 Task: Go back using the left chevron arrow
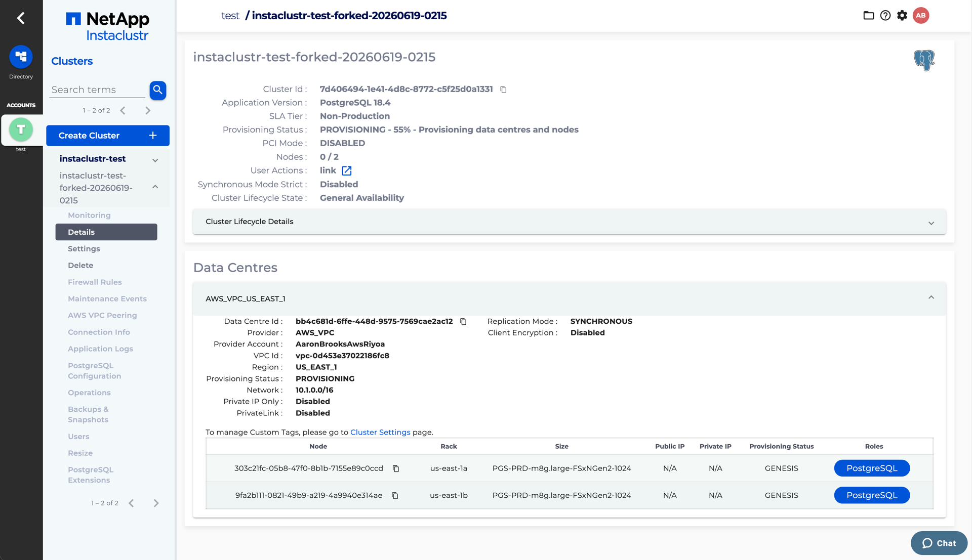coord(21,18)
